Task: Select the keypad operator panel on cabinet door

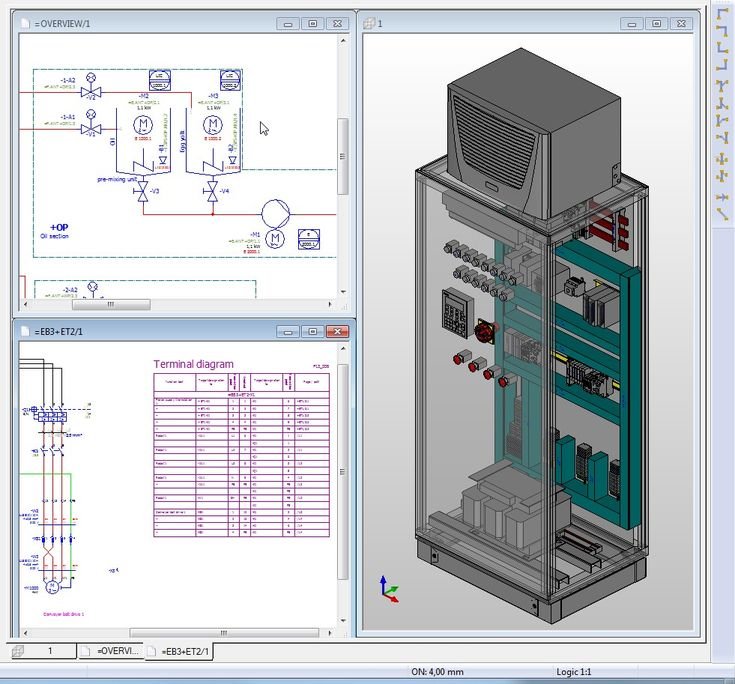Action: [456, 312]
